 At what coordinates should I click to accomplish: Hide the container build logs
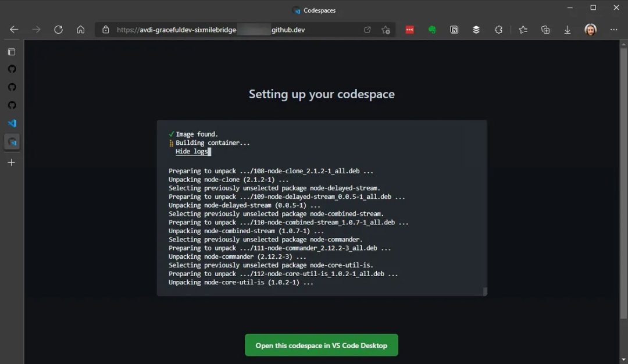(191, 151)
